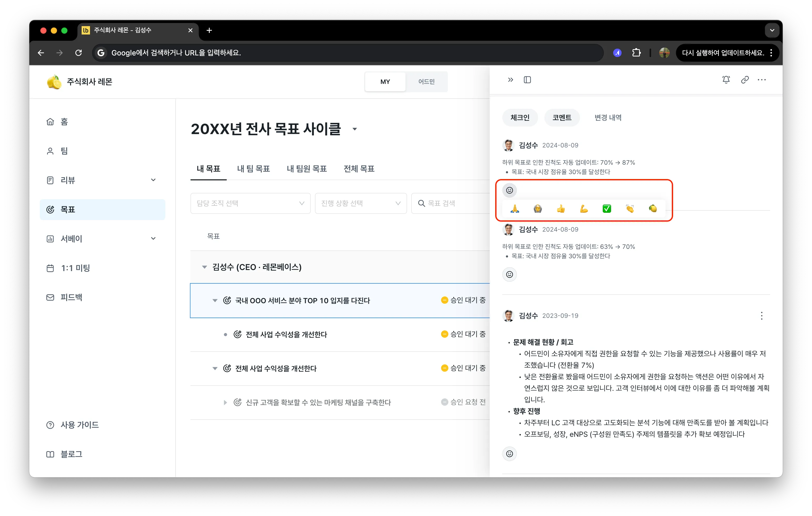Toggle the 체크인 filter chip
Screen dimensions: 812x516
pyautogui.click(x=520, y=118)
